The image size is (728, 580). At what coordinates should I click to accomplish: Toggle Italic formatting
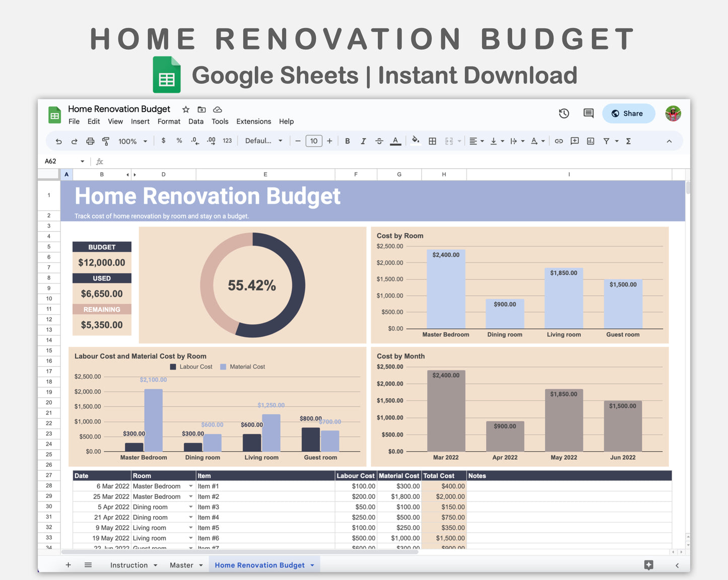coord(363,141)
